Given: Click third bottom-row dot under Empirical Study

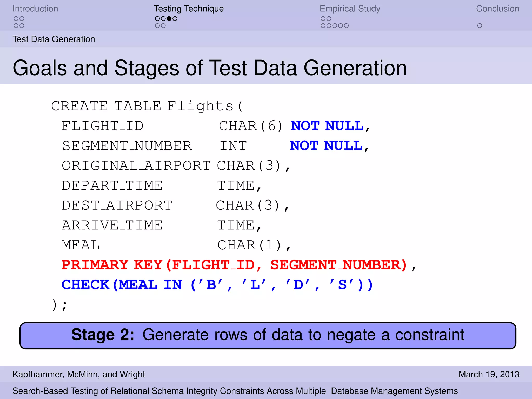Looking at the screenshot, I should tap(335, 26).
